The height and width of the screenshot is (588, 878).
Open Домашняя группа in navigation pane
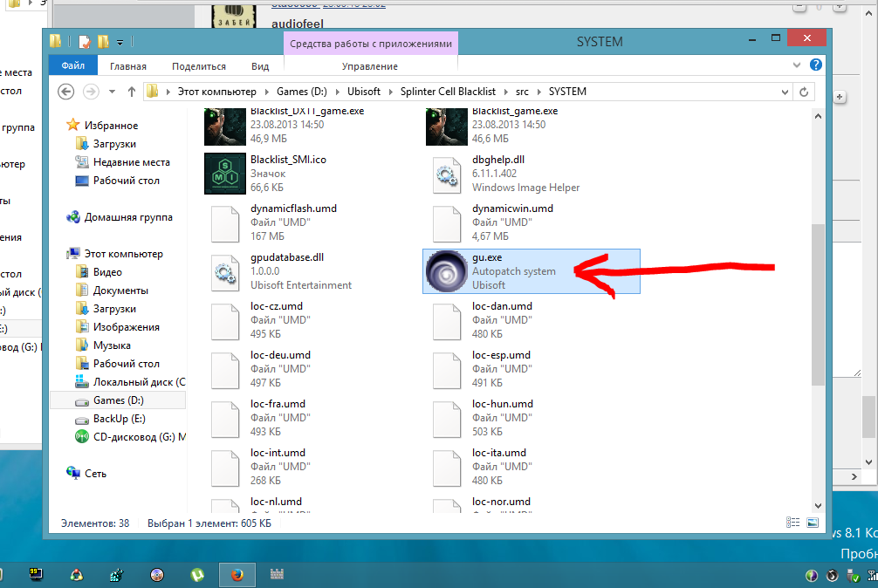[128, 217]
